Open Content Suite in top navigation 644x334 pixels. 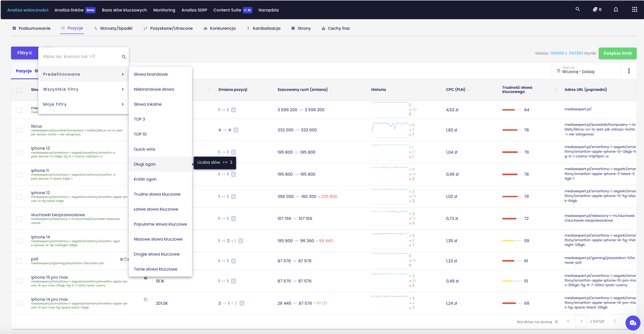tap(232, 10)
